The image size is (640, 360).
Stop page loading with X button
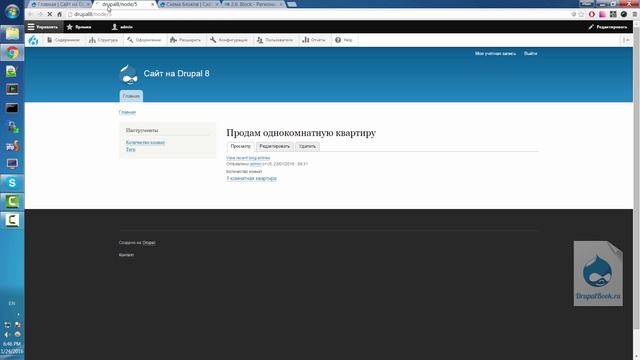(x=50, y=14)
